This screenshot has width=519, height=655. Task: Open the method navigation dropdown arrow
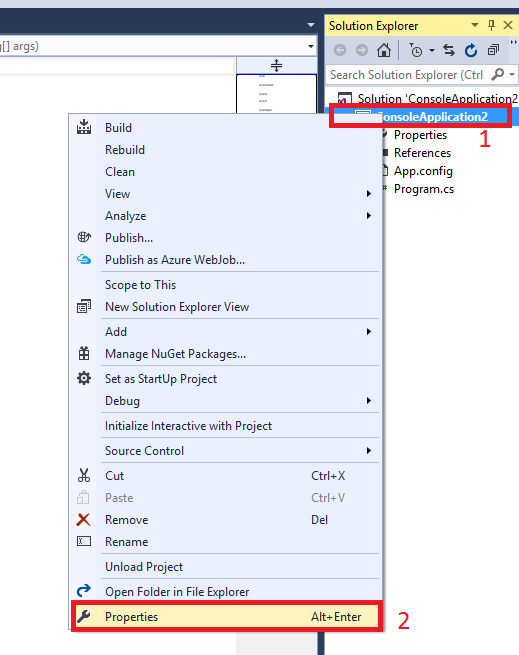pyautogui.click(x=311, y=46)
